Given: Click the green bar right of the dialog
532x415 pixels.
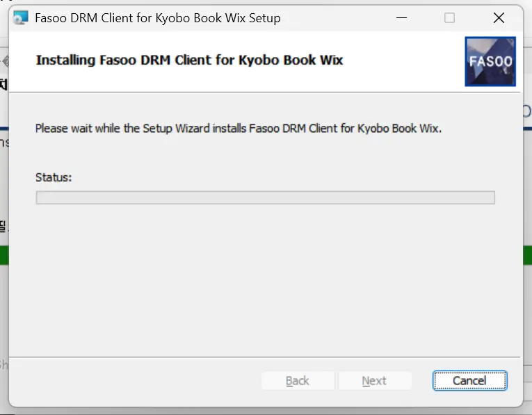Looking at the screenshot, I should tap(527, 254).
